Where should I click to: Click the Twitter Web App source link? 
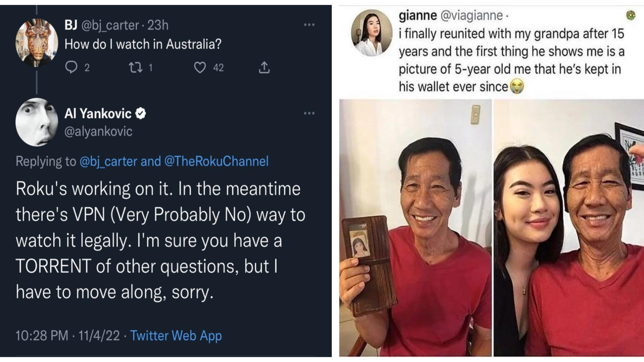(x=176, y=335)
